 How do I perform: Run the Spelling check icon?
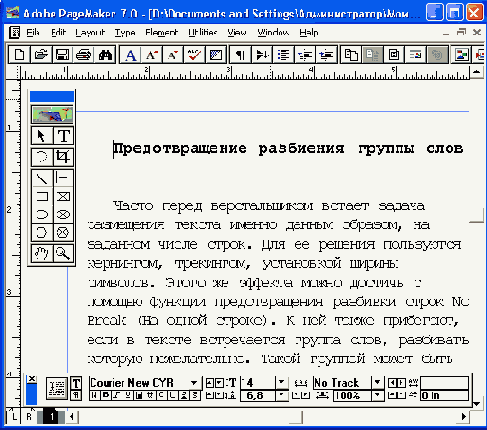194,55
